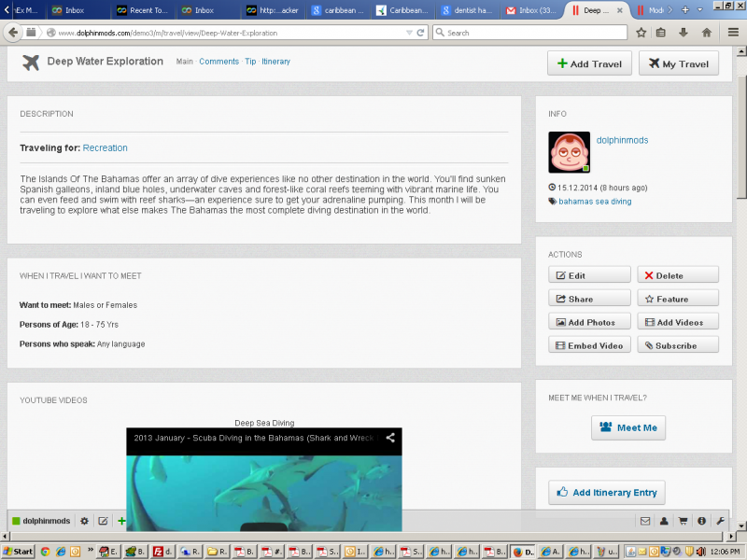Go to browser home page icon

pyautogui.click(x=707, y=33)
